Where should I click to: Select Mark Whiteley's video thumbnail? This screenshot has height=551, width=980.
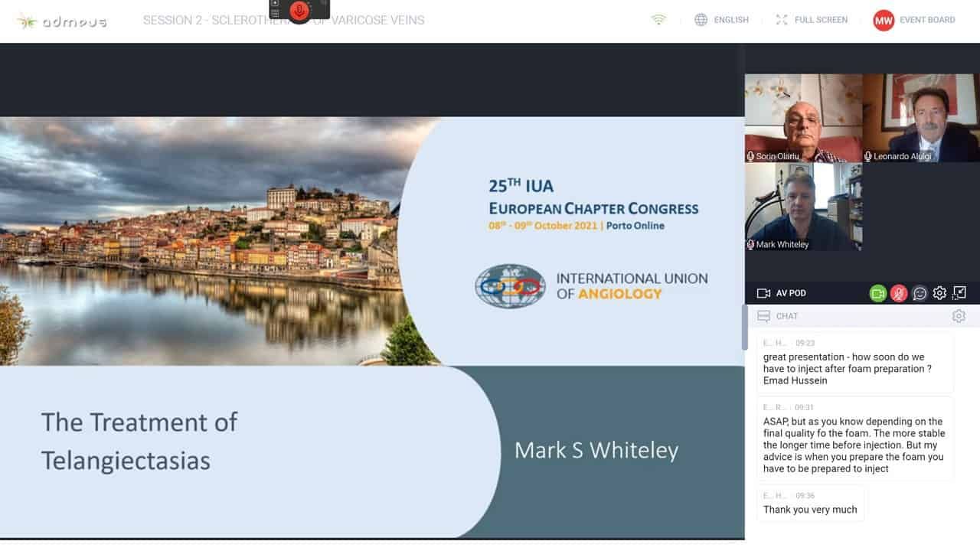[803, 207]
